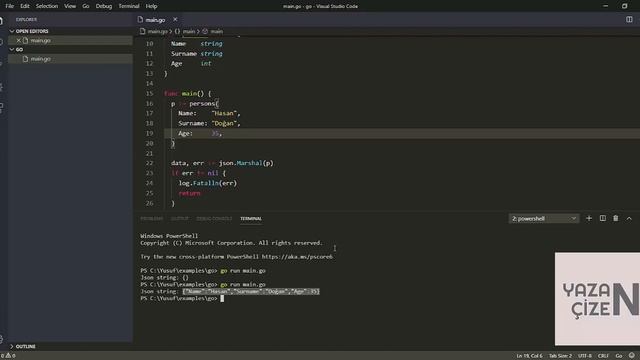Click the feedback smiley in status bar
The width and height of the screenshot is (640, 360).
pyautogui.click(x=632, y=356)
